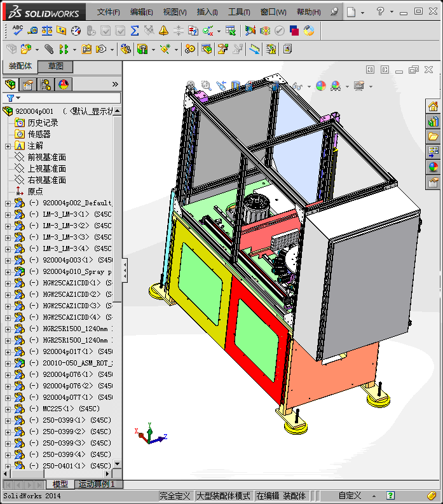Switch to 运动算例1 tab
443x504 pixels.
[97, 484]
